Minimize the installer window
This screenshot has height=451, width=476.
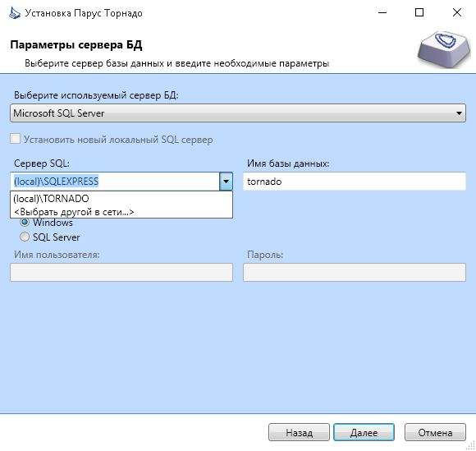382,13
